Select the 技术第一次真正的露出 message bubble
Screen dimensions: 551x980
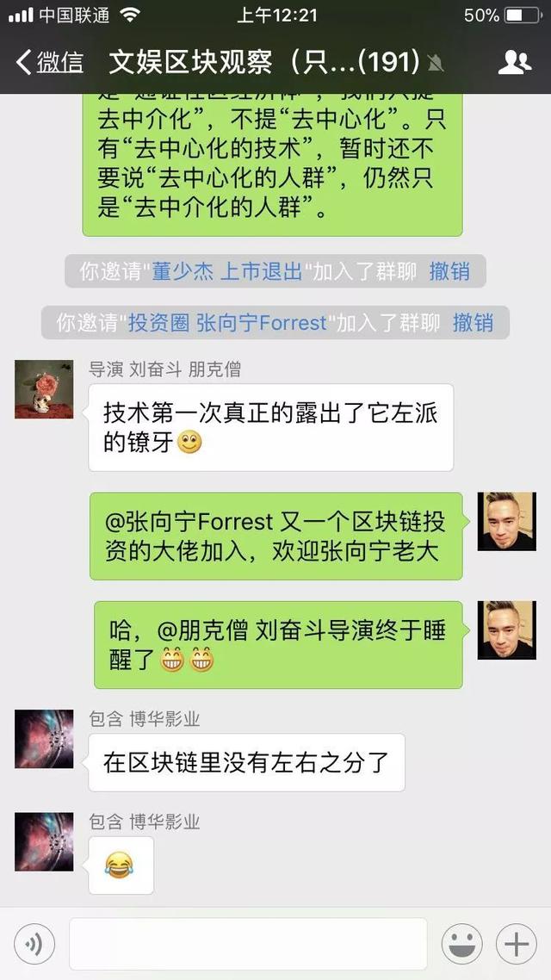(270, 427)
